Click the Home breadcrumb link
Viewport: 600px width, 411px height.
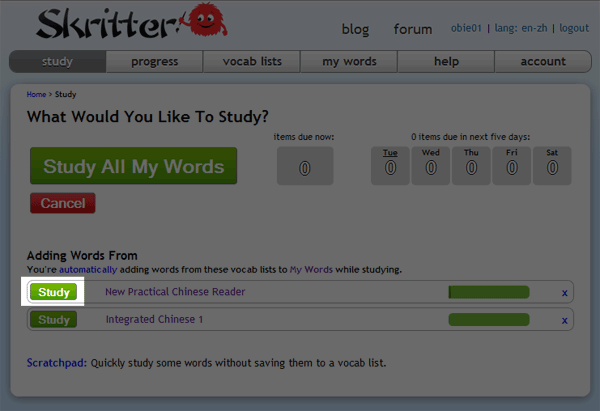click(36, 95)
